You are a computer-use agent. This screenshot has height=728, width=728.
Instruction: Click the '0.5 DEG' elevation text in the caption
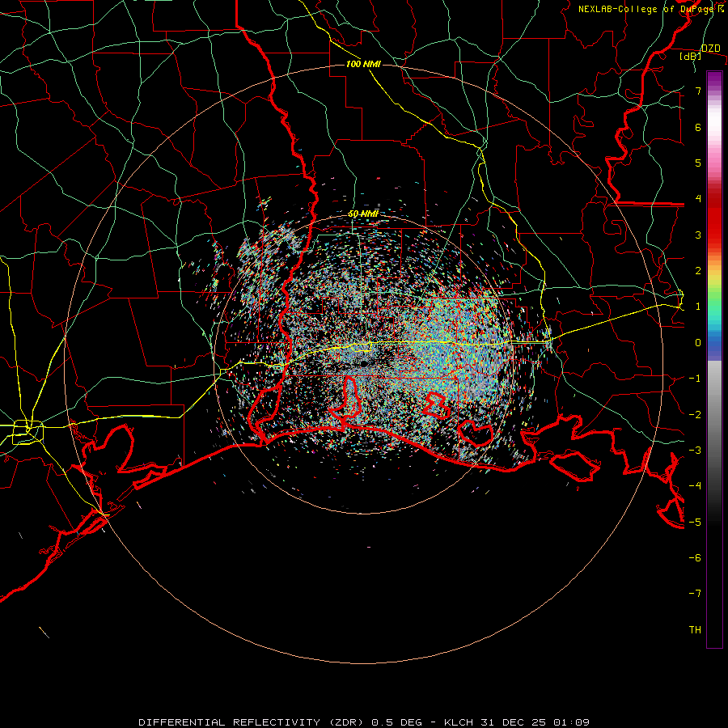pyautogui.click(x=396, y=722)
